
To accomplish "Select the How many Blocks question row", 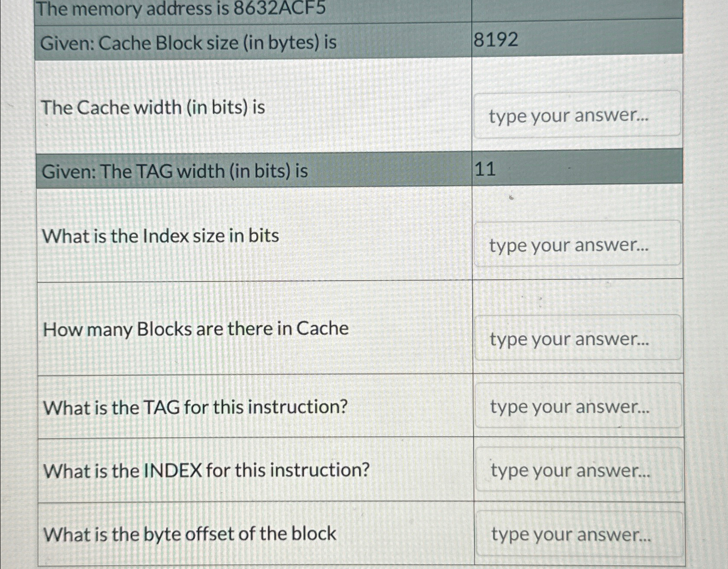I will (x=195, y=329).
